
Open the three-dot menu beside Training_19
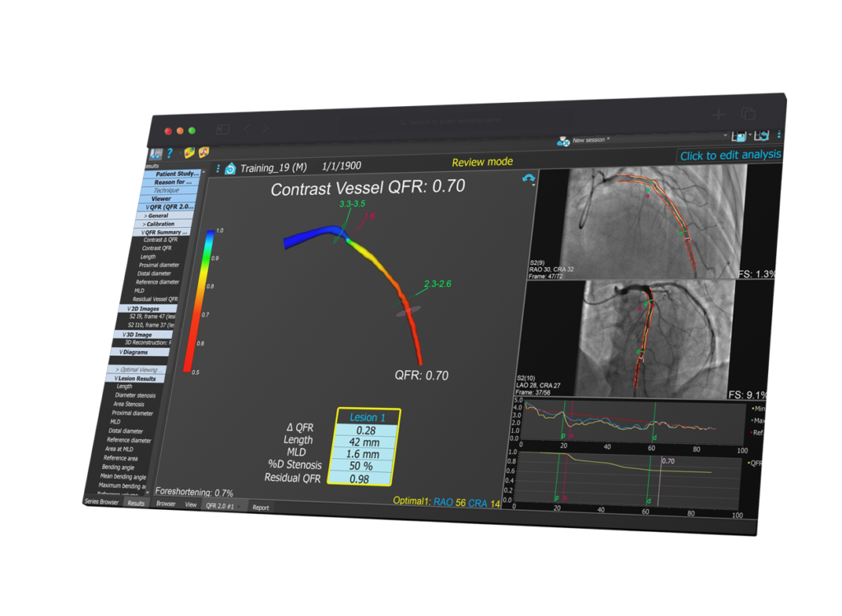[217, 168]
